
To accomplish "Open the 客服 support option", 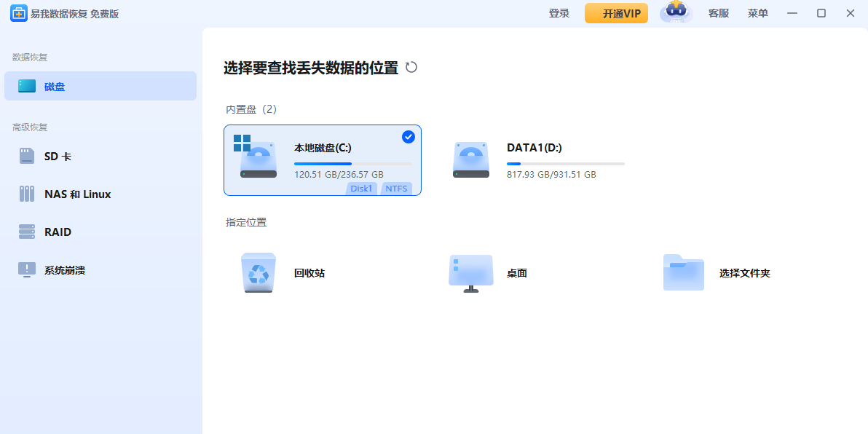I will coord(718,13).
